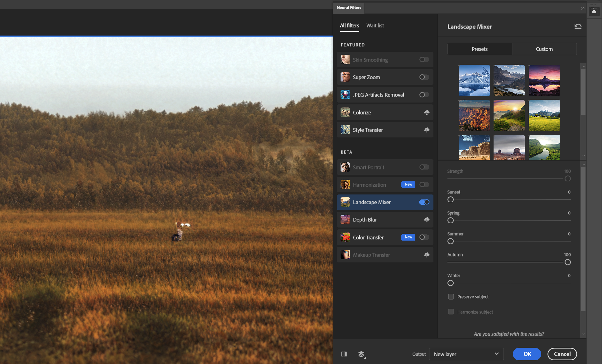Select the snowy mountain preset thumbnail
This screenshot has width=602, height=364.
(x=474, y=80)
